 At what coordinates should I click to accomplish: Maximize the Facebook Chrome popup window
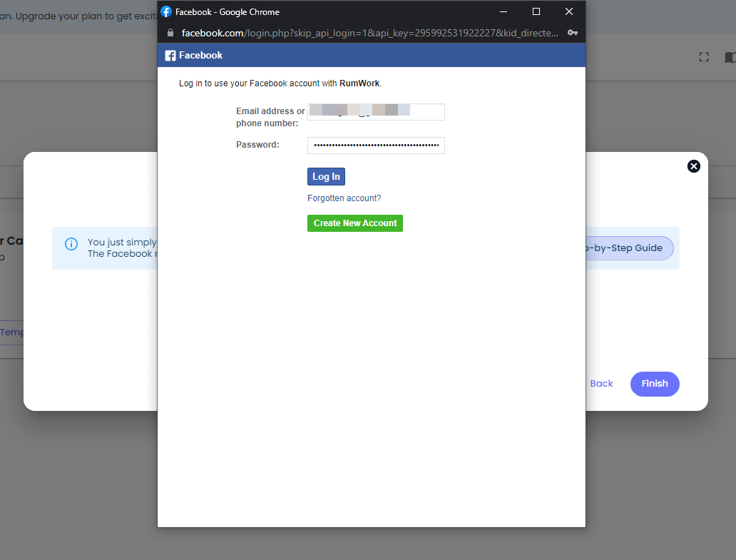pos(536,11)
